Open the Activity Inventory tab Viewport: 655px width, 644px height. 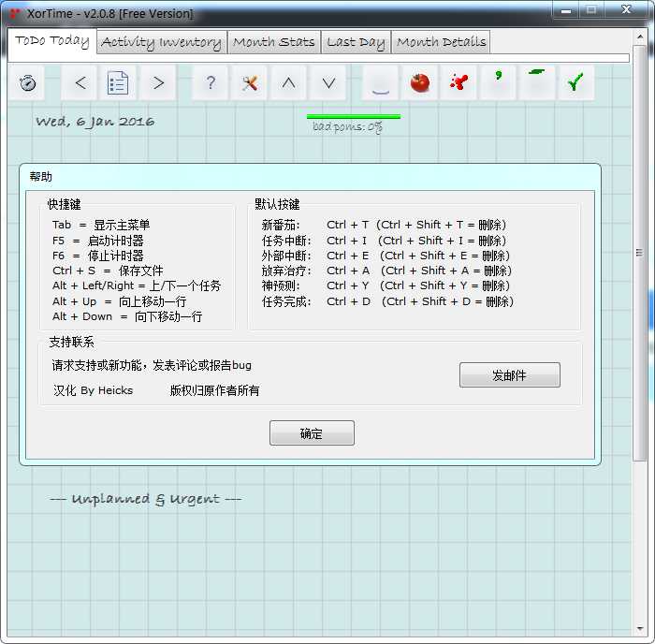[x=162, y=42]
